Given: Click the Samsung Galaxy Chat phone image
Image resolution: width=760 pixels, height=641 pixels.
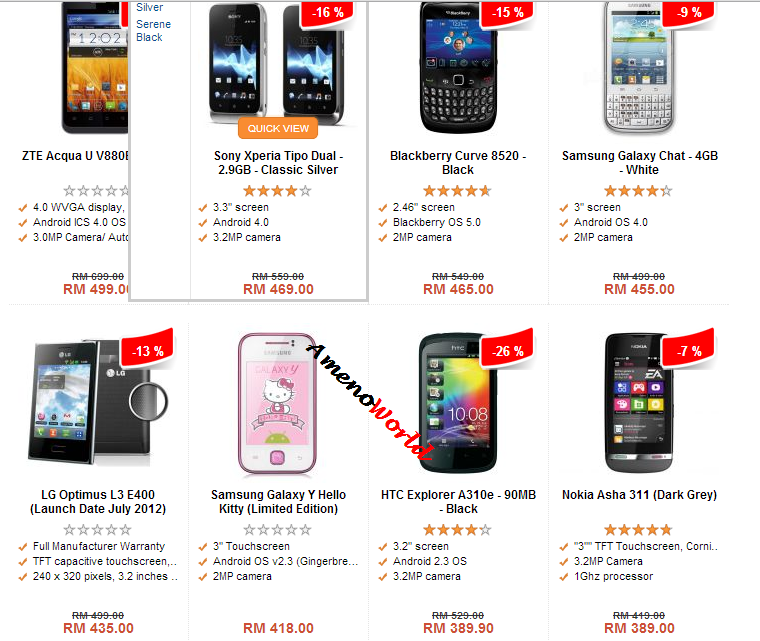Looking at the screenshot, I should [639, 68].
